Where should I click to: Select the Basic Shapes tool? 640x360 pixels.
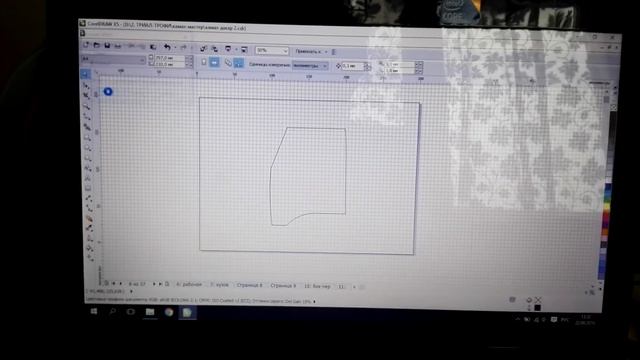88,168
